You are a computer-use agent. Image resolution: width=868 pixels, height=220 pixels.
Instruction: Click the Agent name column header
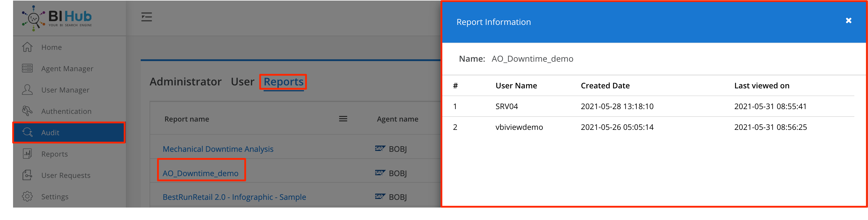[397, 119]
